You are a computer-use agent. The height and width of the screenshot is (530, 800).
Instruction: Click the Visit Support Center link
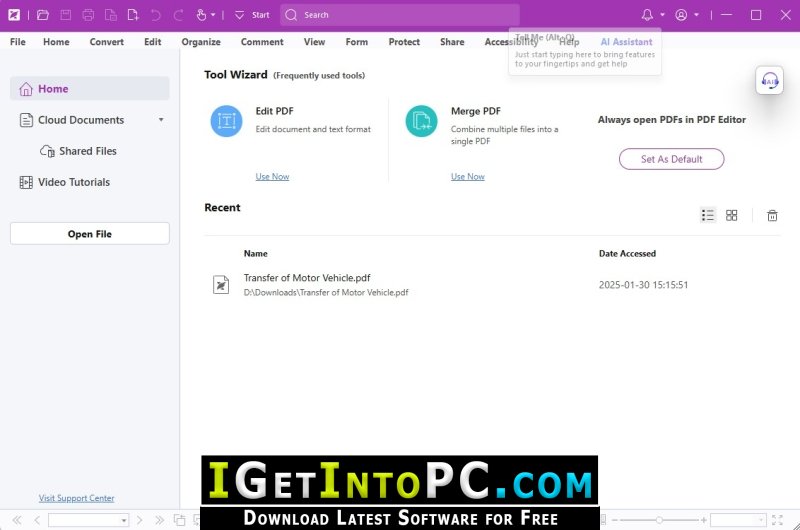click(x=77, y=498)
